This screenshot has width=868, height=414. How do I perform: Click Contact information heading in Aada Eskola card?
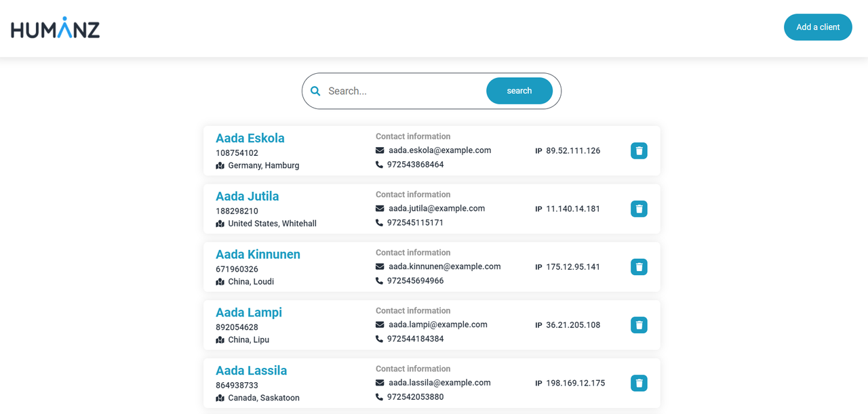[413, 136]
